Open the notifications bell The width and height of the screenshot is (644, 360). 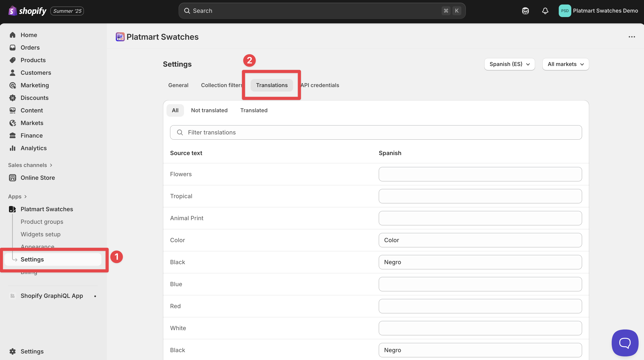[545, 11]
